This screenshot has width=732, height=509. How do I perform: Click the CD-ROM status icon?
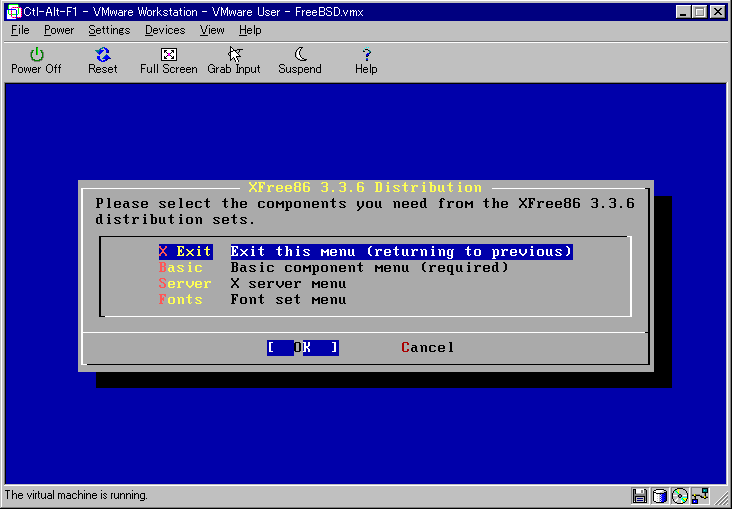point(680,496)
